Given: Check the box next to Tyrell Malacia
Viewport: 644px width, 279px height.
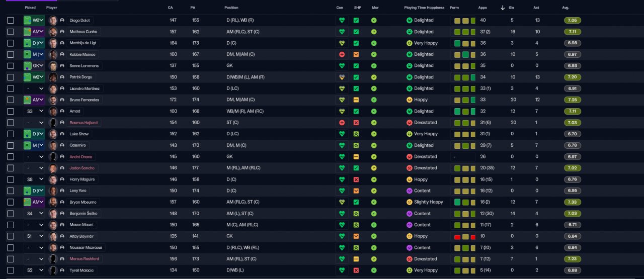Looking at the screenshot, I should point(11,270).
